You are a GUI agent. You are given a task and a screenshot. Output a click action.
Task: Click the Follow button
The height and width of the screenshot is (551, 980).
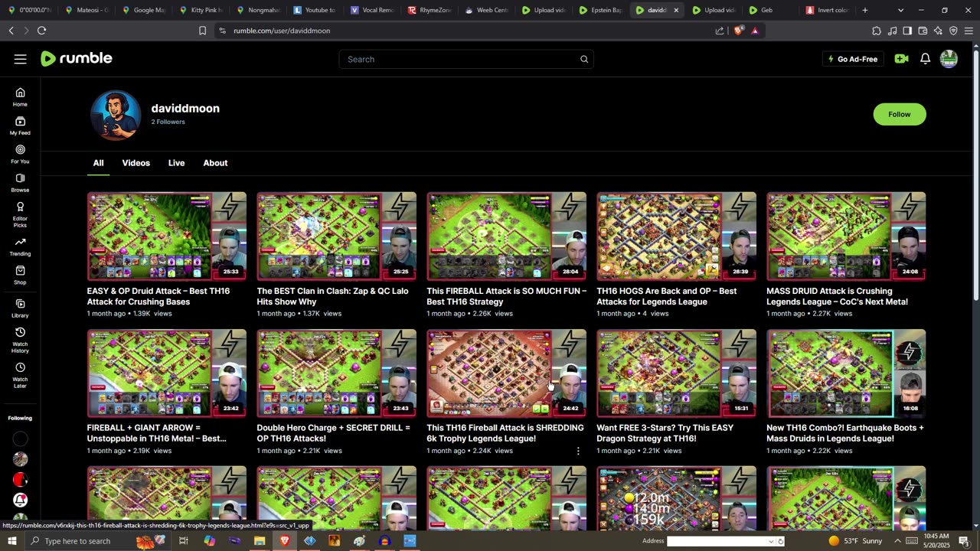[900, 114]
